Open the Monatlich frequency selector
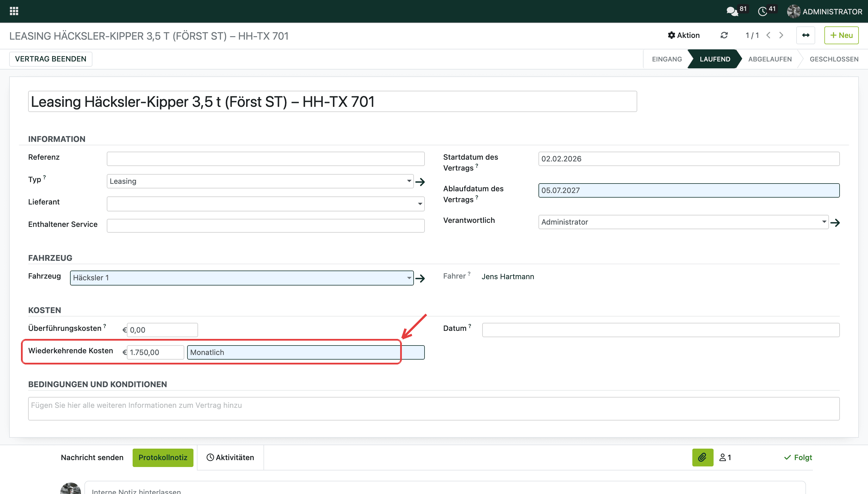The height and width of the screenshot is (494, 868). click(305, 352)
